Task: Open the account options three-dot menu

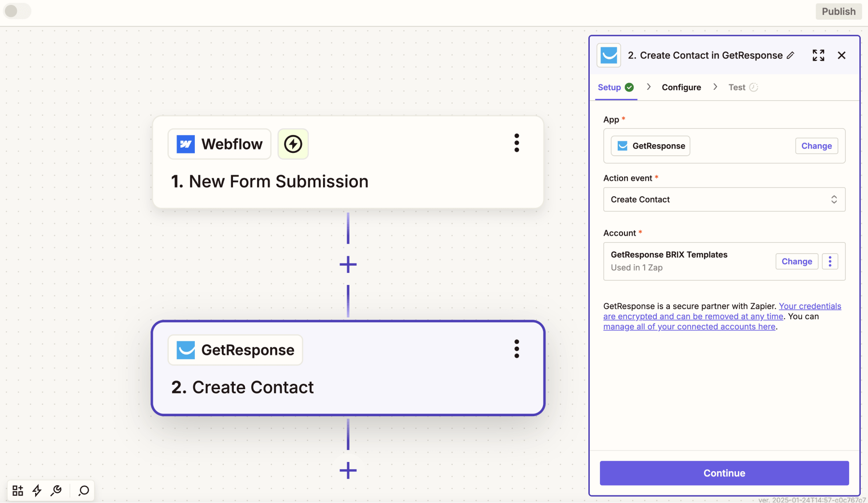Action: 830,261
